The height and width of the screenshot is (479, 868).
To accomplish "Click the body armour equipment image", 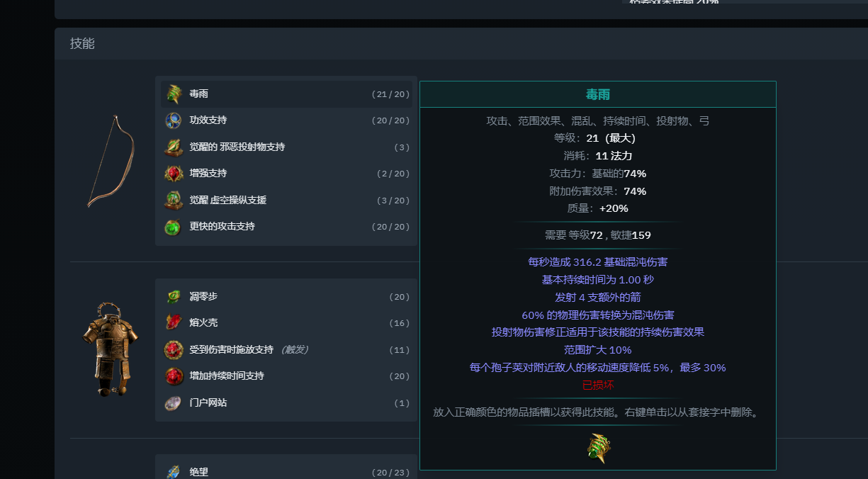I will 110,347.
